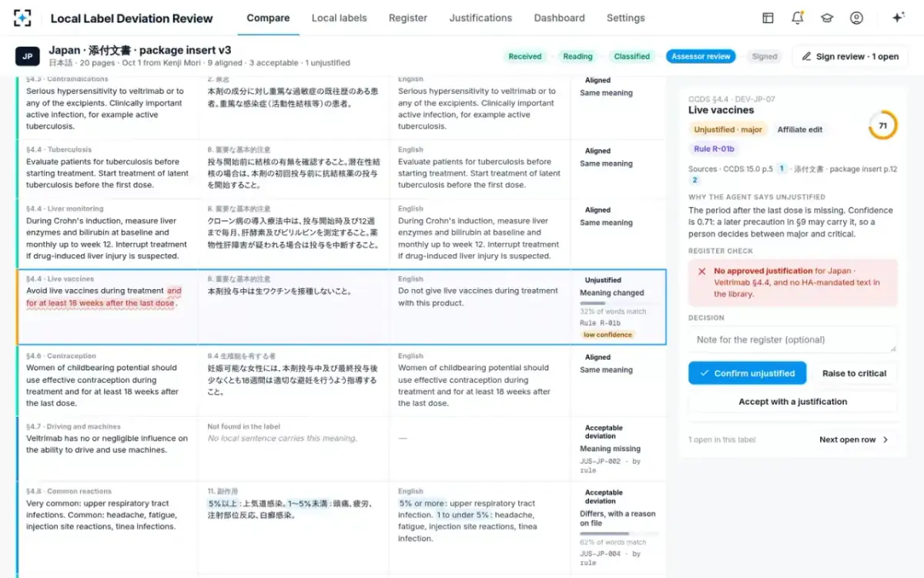Screen dimensions: 924x578
Task: Switch to the Compare tab
Action: click(x=268, y=18)
